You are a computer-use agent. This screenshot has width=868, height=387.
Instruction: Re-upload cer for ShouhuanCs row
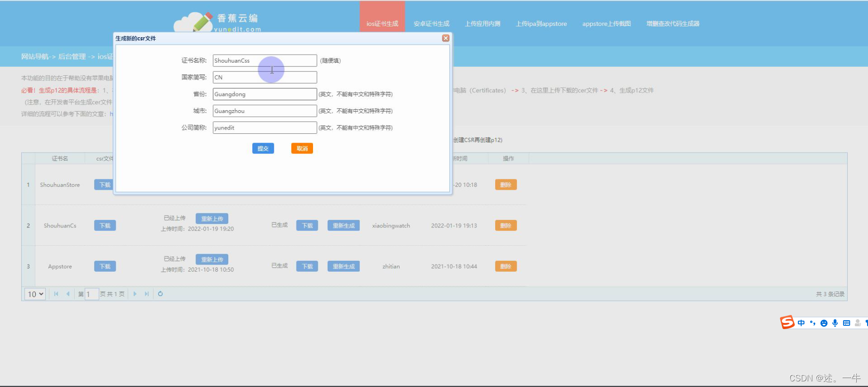tap(212, 218)
